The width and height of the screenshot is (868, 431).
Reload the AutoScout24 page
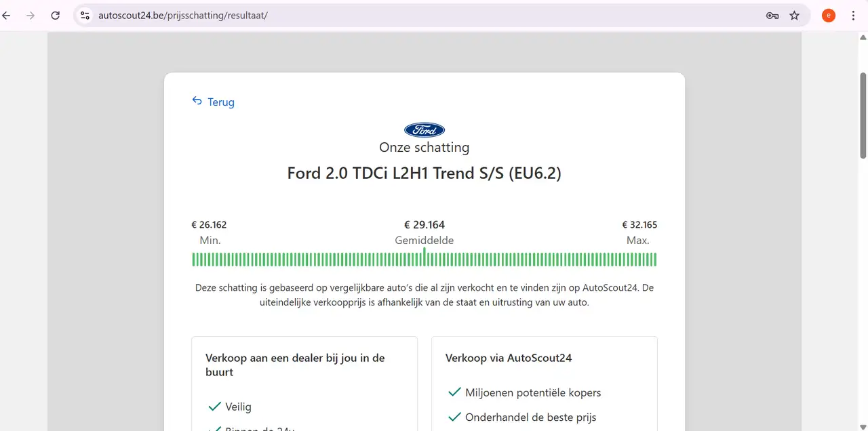56,16
